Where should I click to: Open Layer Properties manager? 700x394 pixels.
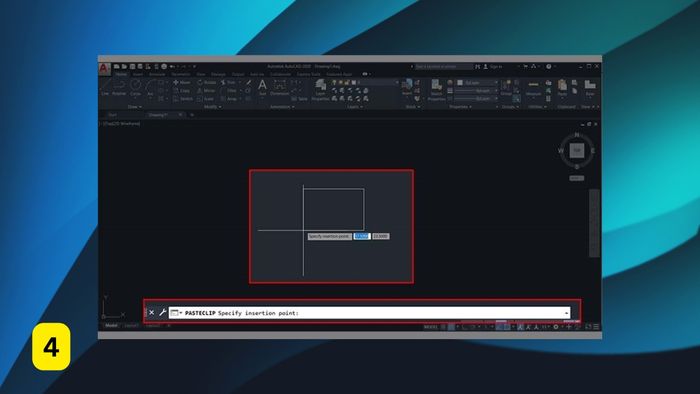320,90
